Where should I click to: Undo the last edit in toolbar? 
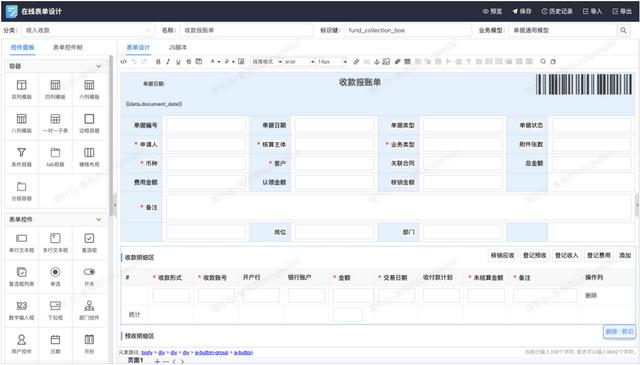(x=134, y=62)
